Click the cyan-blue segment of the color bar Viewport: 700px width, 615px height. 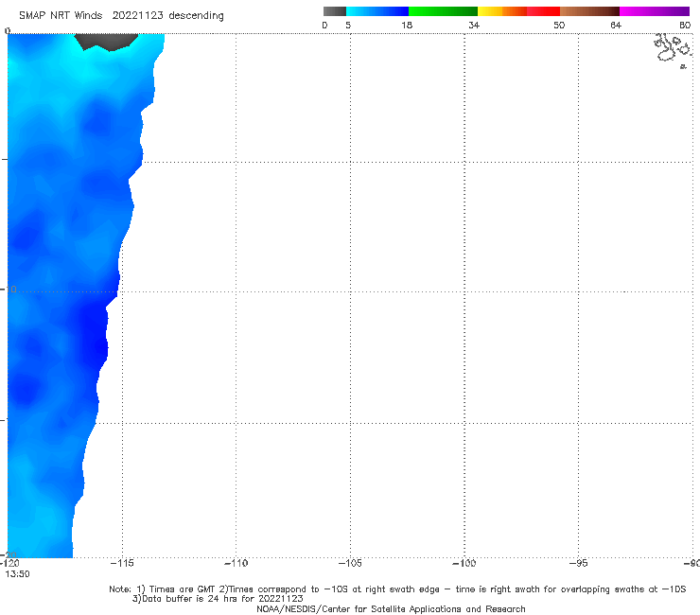[x=377, y=11]
